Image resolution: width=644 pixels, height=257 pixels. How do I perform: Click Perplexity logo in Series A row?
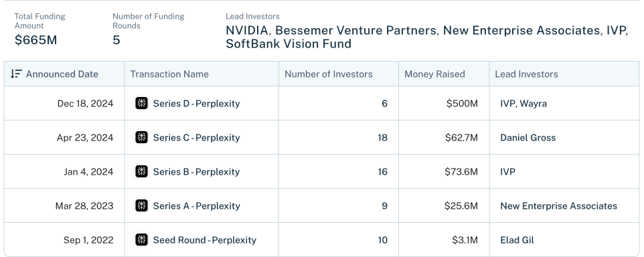142,205
